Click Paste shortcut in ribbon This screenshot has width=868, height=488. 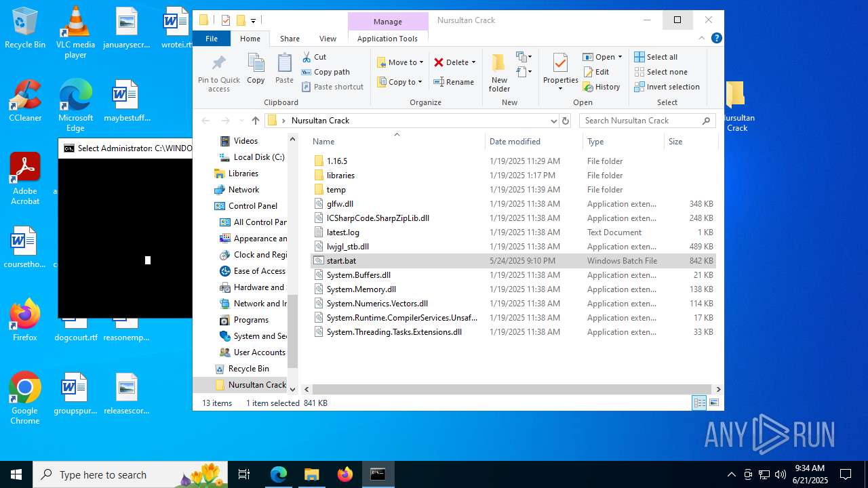point(332,87)
